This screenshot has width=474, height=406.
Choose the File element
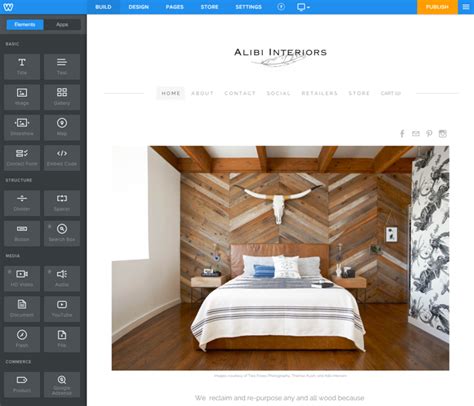(x=62, y=339)
